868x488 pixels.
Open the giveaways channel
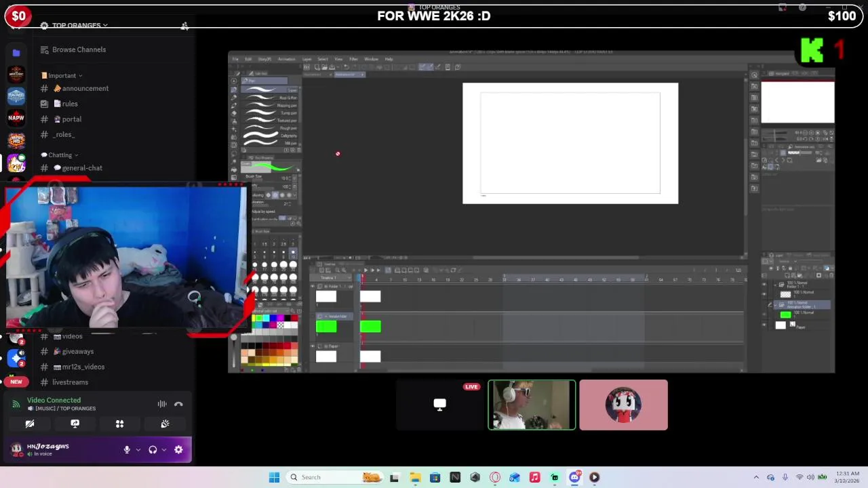[77, 352]
